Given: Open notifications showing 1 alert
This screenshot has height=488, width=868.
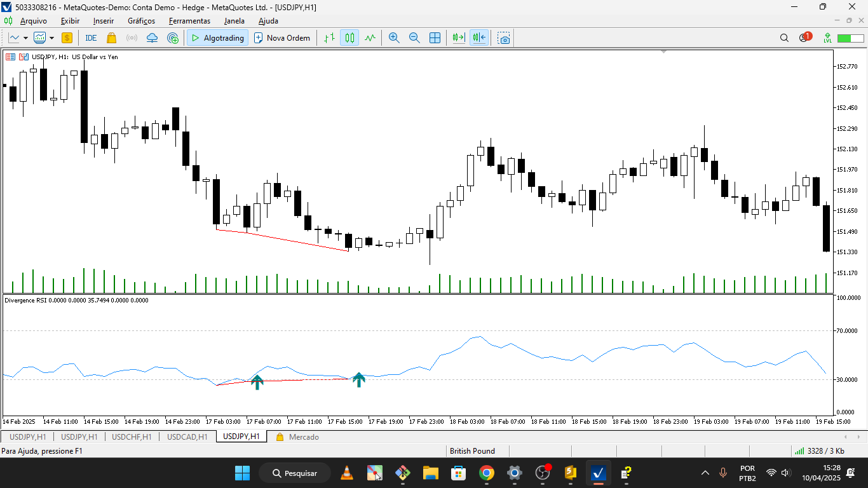Looking at the screenshot, I should [804, 37].
